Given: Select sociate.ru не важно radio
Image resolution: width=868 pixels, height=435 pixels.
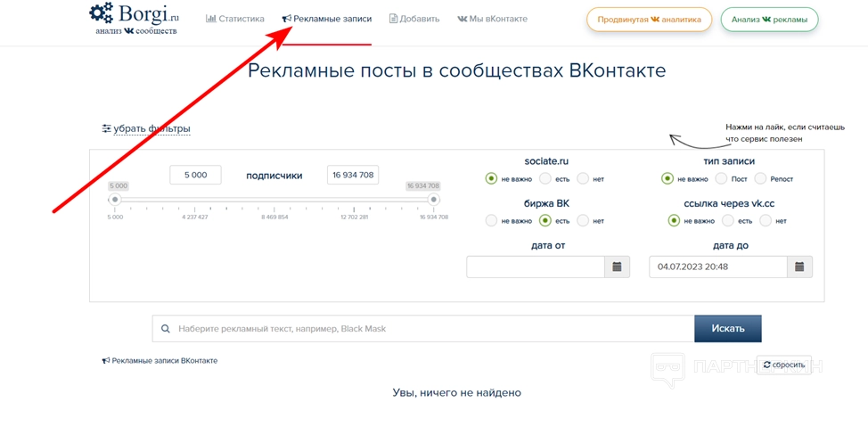Looking at the screenshot, I should 491,179.
